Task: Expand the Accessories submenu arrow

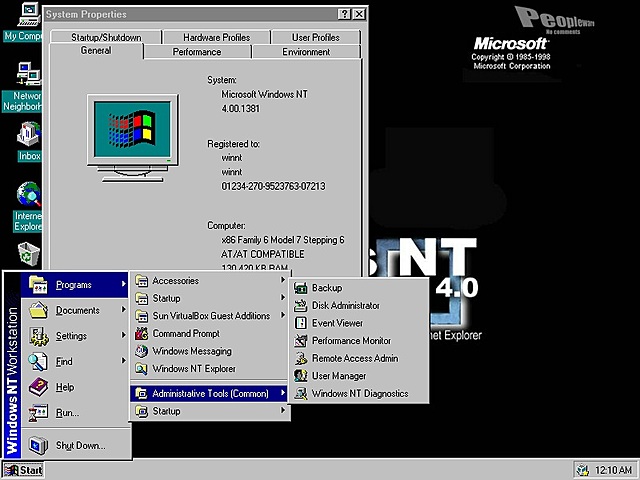Action: click(x=282, y=280)
